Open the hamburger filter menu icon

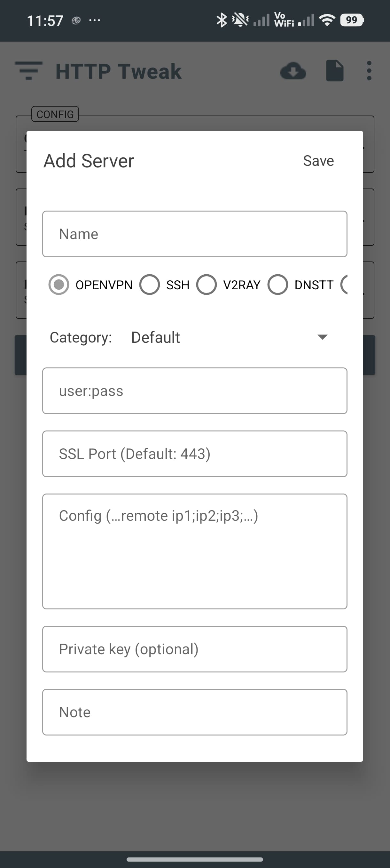28,71
